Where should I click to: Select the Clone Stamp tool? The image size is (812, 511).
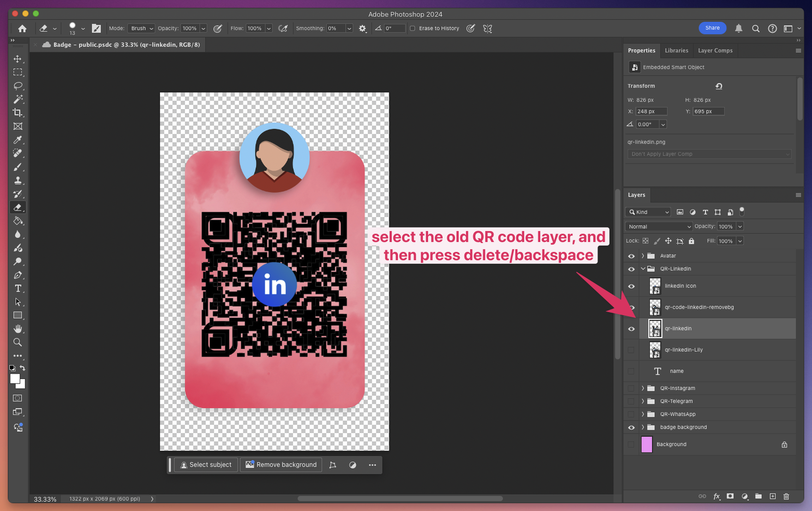18,181
